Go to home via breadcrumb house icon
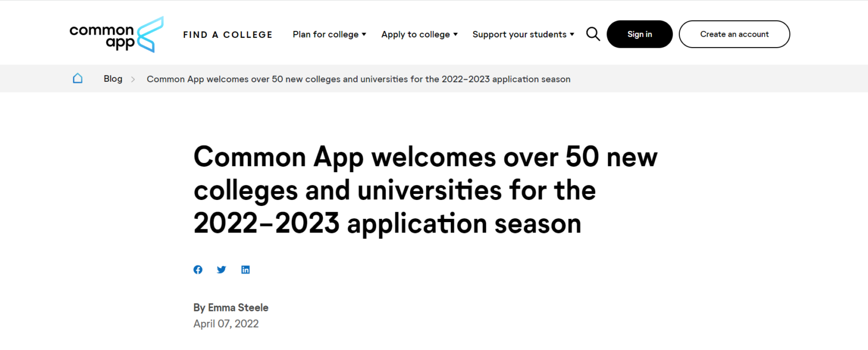The width and height of the screenshot is (868, 350). [78, 79]
